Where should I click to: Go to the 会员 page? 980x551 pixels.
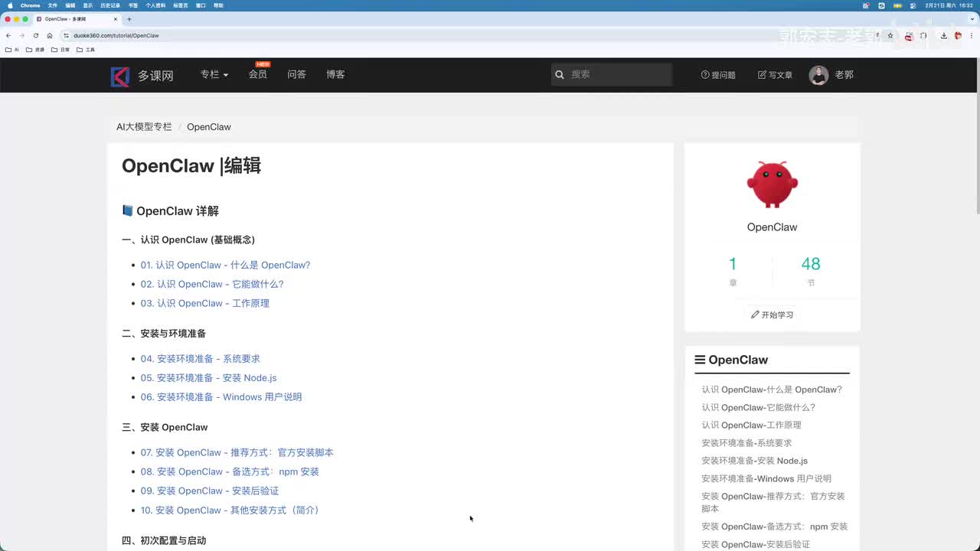[258, 74]
